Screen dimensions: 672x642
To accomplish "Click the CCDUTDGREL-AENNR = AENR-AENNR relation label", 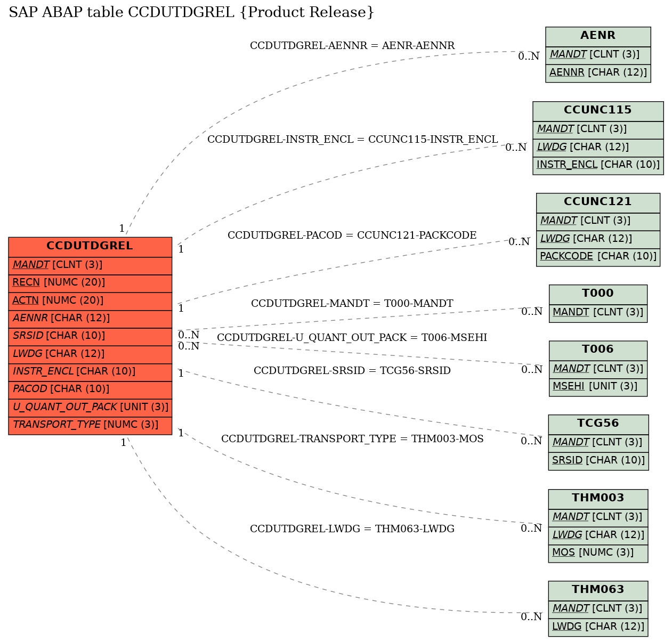I will [352, 46].
